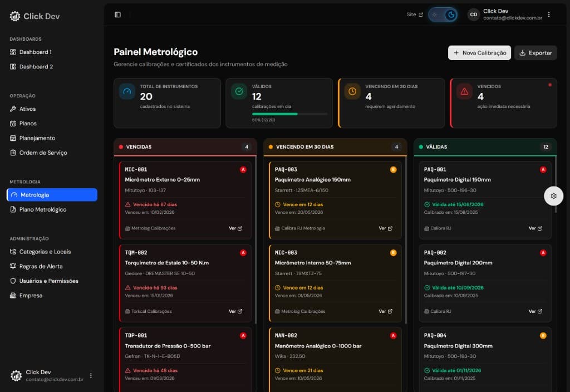Image resolution: width=570 pixels, height=392 pixels.
Task: Open the top-right user options kebab menu
Action: coord(549,14)
